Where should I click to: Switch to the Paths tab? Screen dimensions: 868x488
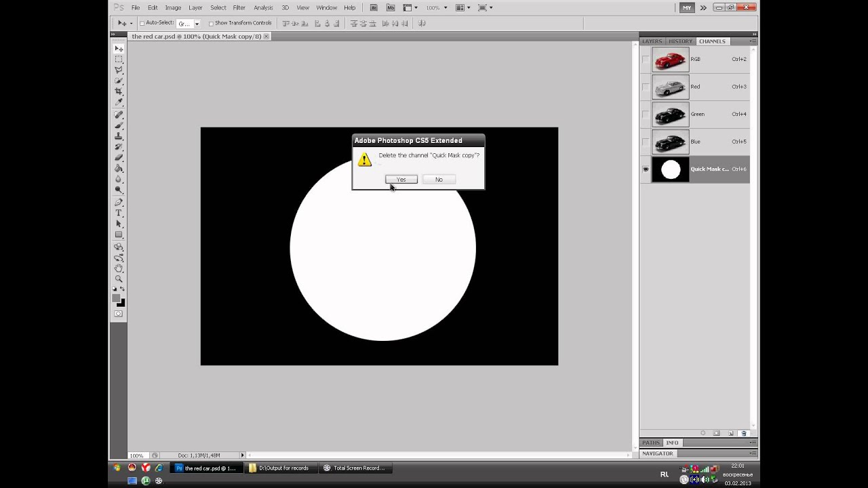point(651,443)
